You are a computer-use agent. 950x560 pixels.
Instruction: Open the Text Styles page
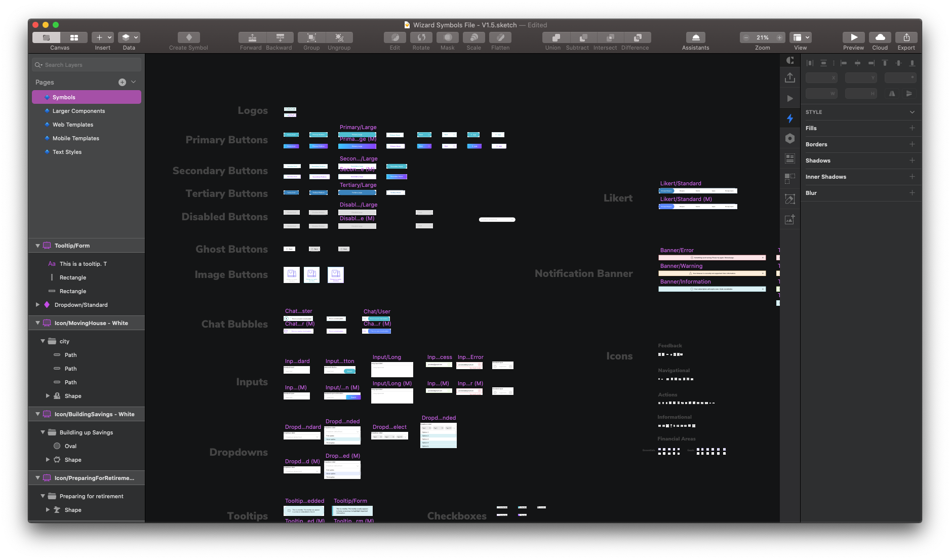(87, 152)
